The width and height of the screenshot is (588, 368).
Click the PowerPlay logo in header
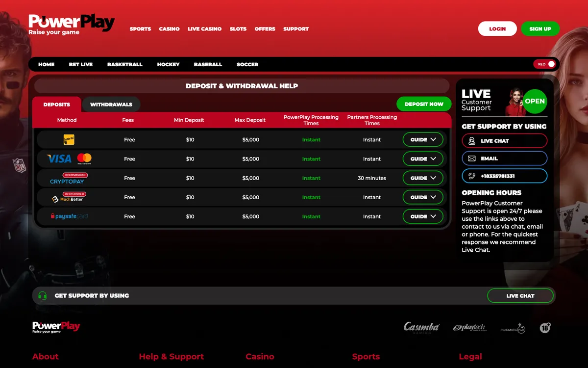pos(72,25)
